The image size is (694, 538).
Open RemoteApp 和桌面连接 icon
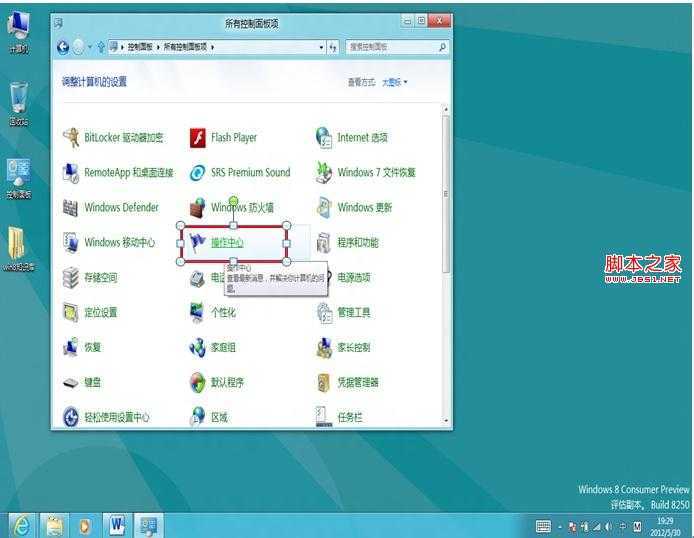click(71, 173)
